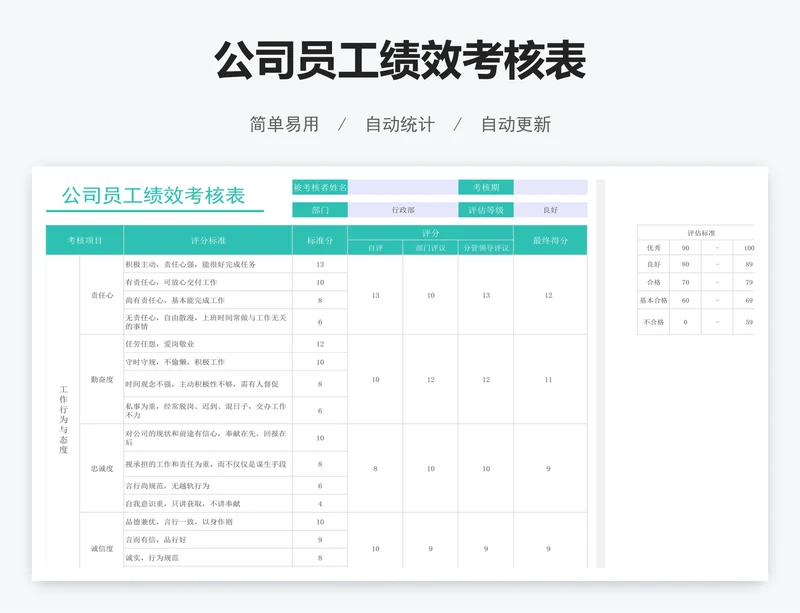Click the lower bound 90 in 优秀 row
Viewport: 800px width, 613px height.
685,248
